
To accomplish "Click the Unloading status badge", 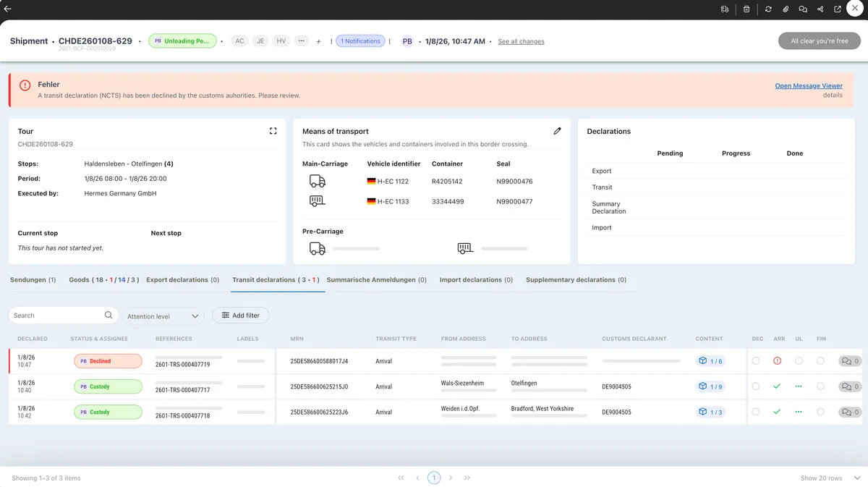I will [182, 41].
